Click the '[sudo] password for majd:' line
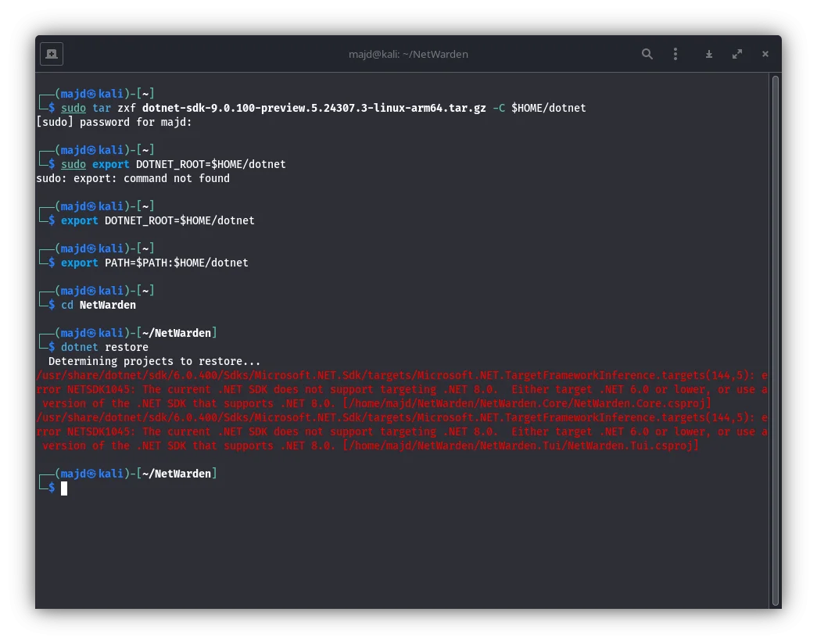The image size is (817, 644). pyautogui.click(x=114, y=123)
